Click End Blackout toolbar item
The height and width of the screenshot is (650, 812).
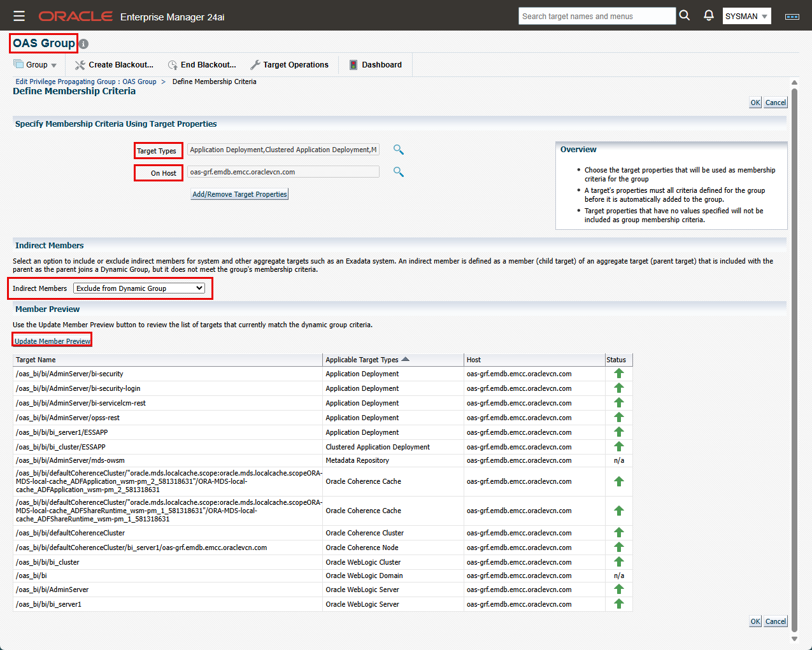click(x=202, y=65)
